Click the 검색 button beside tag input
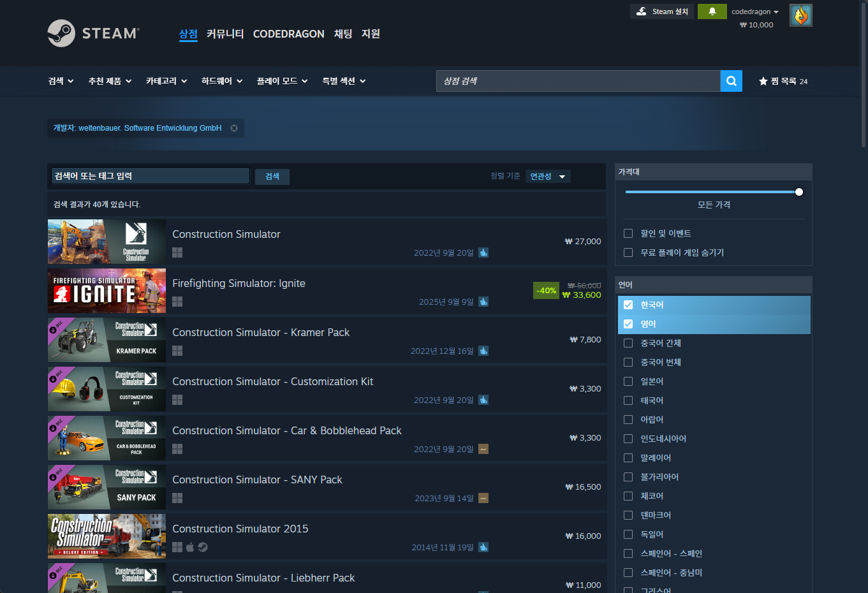Viewport: 868px width, 593px height. pos(272,177)
